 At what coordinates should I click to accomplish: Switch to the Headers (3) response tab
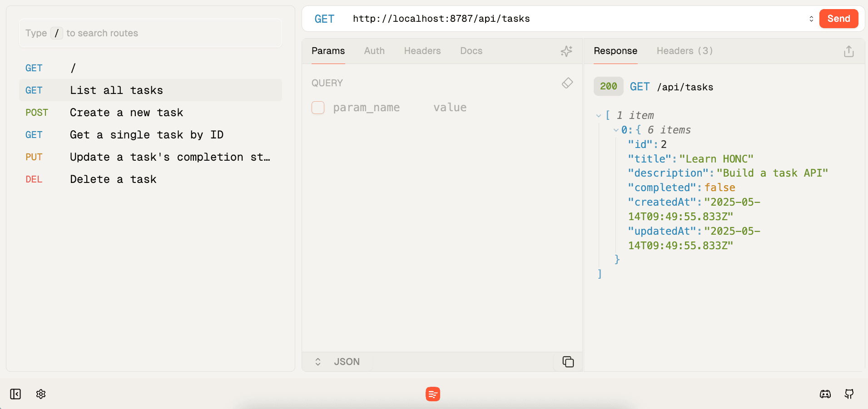click(684, 51)
